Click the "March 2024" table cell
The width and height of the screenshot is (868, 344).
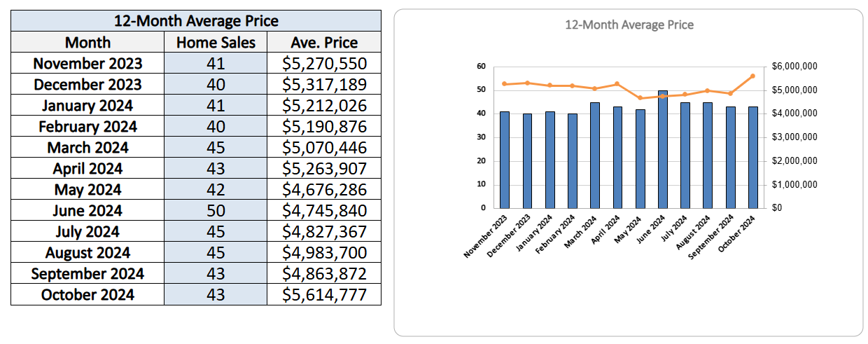coord(87,147)
